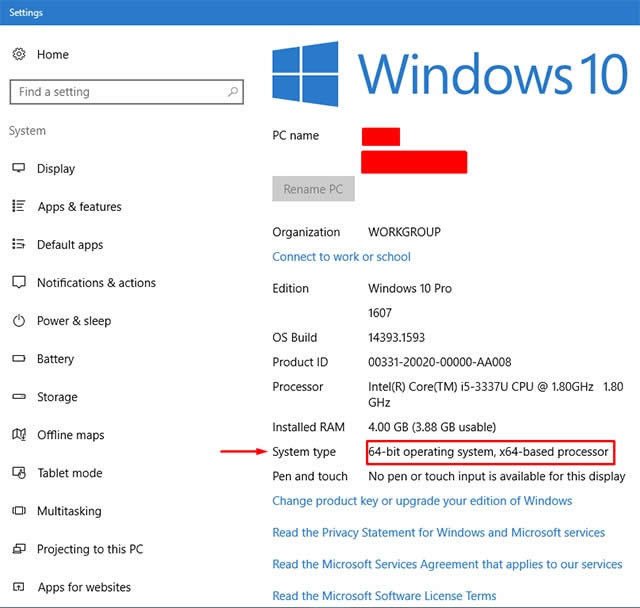Click the Default apps icon
Viewport: 640px width, 608px height.
point(19,244)
